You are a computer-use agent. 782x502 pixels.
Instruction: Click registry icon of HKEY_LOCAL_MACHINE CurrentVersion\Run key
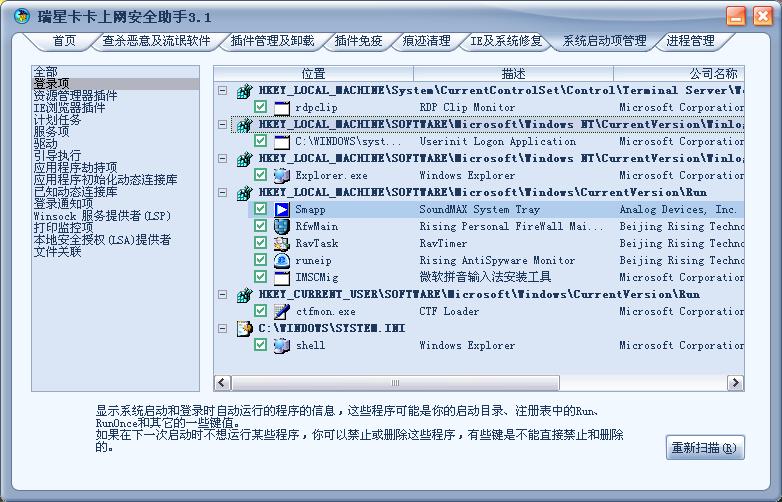[244, 193]
